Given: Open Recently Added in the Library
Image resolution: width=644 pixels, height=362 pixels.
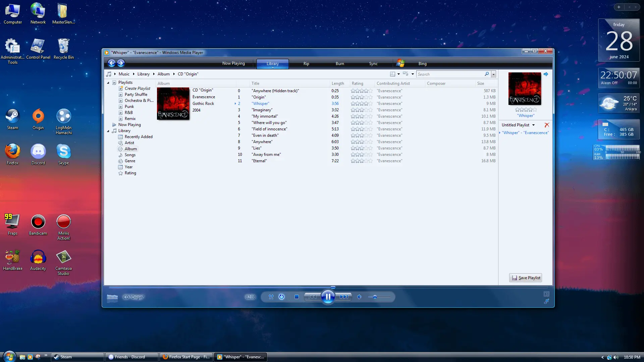Looking at the screenshot, I should coord(139,137).
